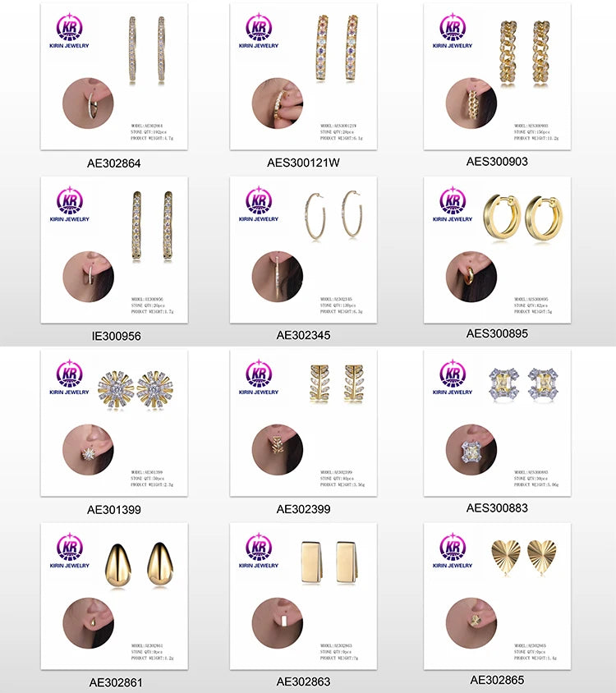Select the AES300895 plain gold huggie card
Image resolution: width=616 pixels, height=693 pixels.
click(497, 250)
